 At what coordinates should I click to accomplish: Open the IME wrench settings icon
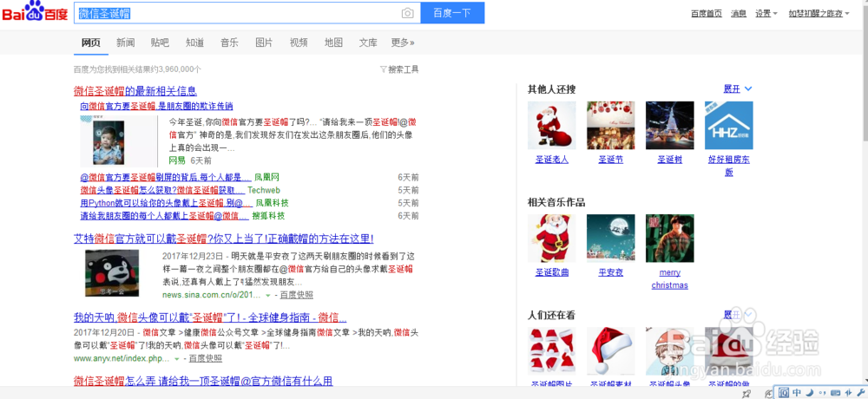859,392
